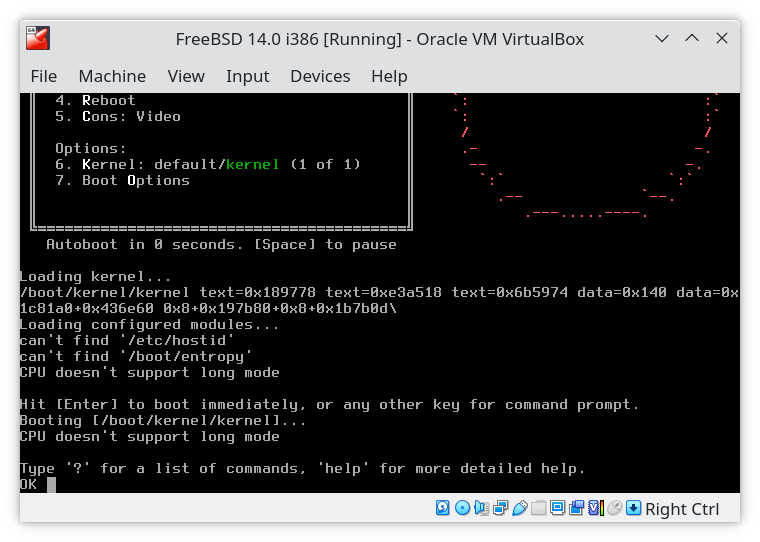Click the USB devices status icon
The width and height of the screenshot is (760, 542).
click(519, 508)
